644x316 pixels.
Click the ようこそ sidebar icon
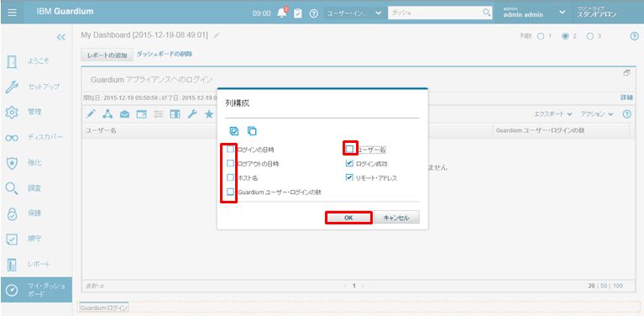13,61
